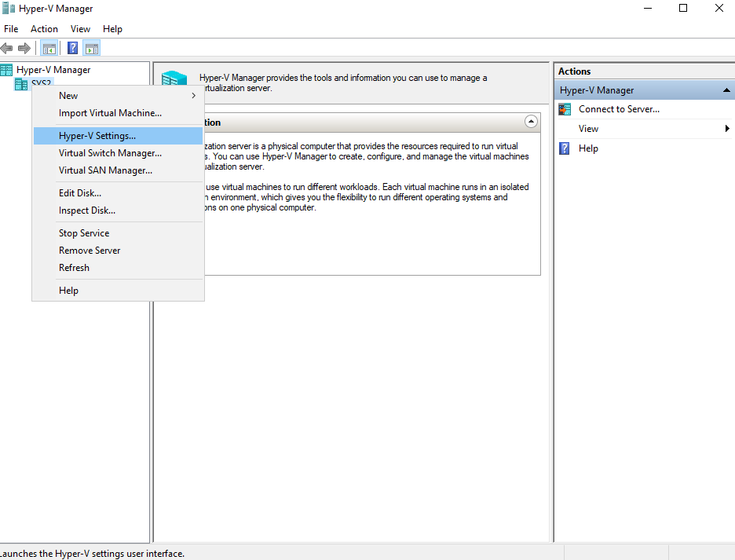This screenshot has height=560, width=735.
Task: Click the blue Help toolbar icon
Action: [x=73, y=48]
